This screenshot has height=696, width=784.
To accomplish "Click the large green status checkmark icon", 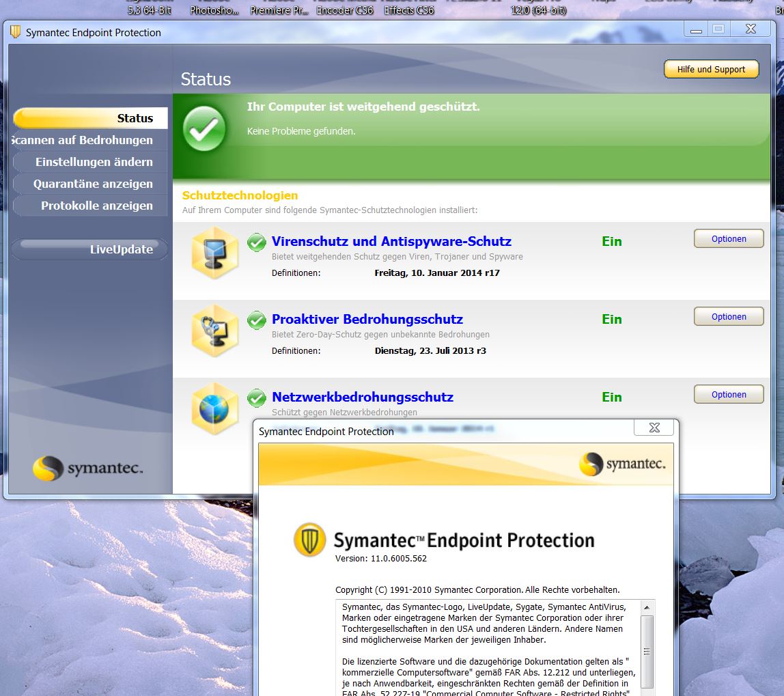I will (x=204, y=128).
